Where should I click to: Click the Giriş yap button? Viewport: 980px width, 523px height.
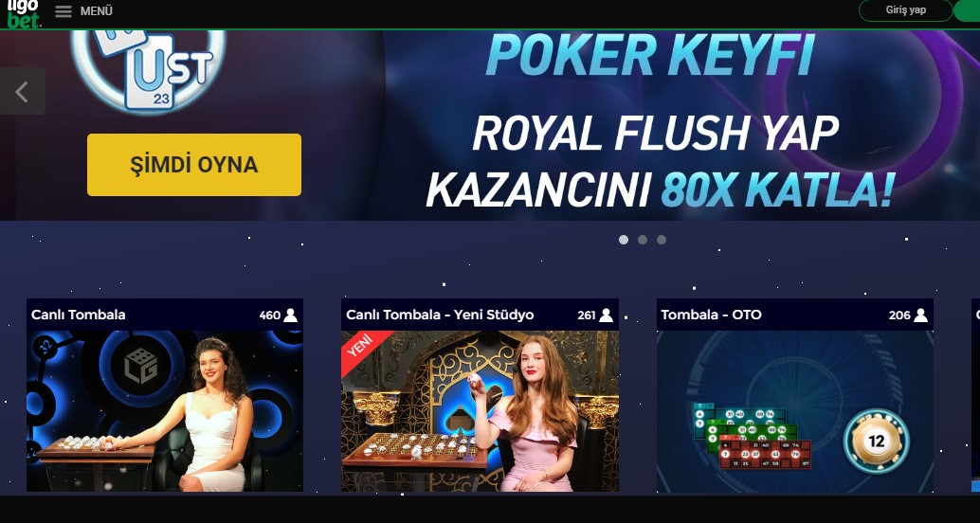pos(906,10)
